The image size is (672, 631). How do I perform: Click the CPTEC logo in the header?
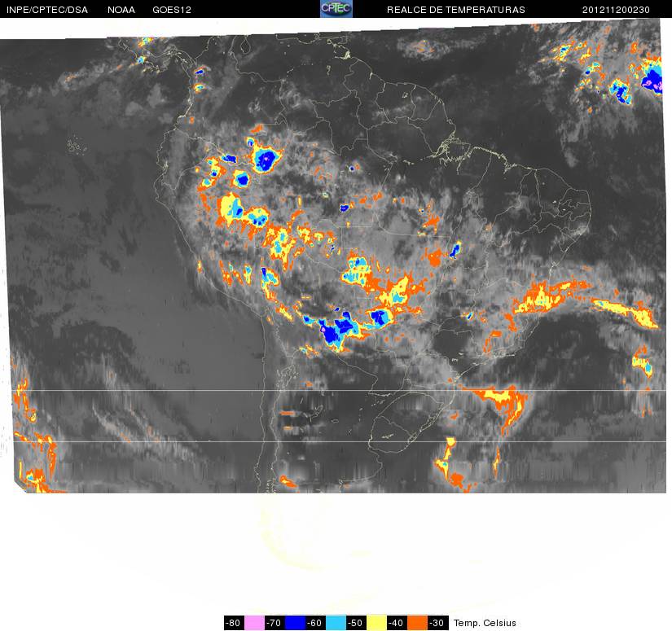336,9
